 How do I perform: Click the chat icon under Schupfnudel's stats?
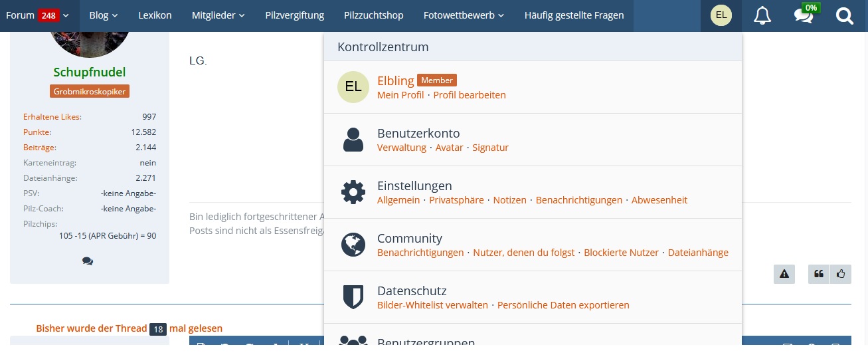point(88,261)
